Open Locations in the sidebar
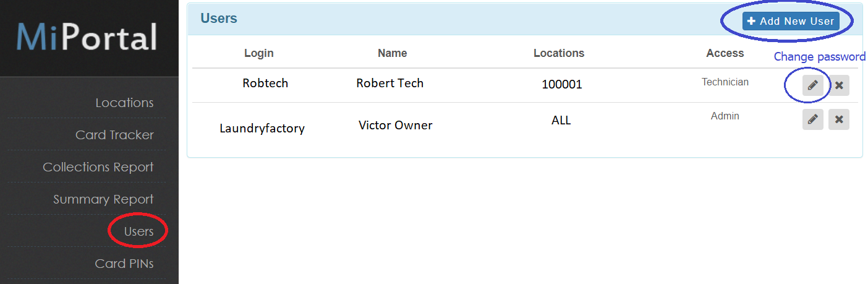The width and height of the screenshot is (868, 284). [124, 103]
